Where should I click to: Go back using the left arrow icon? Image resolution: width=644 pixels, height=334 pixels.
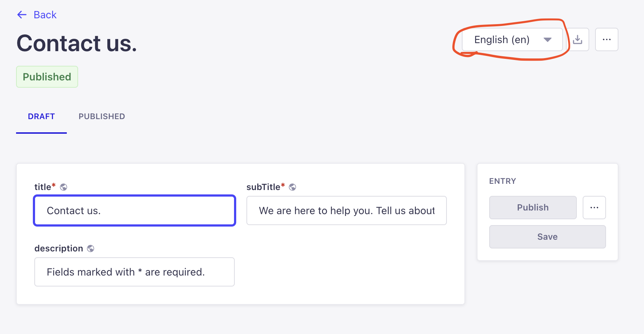point(22,15)
